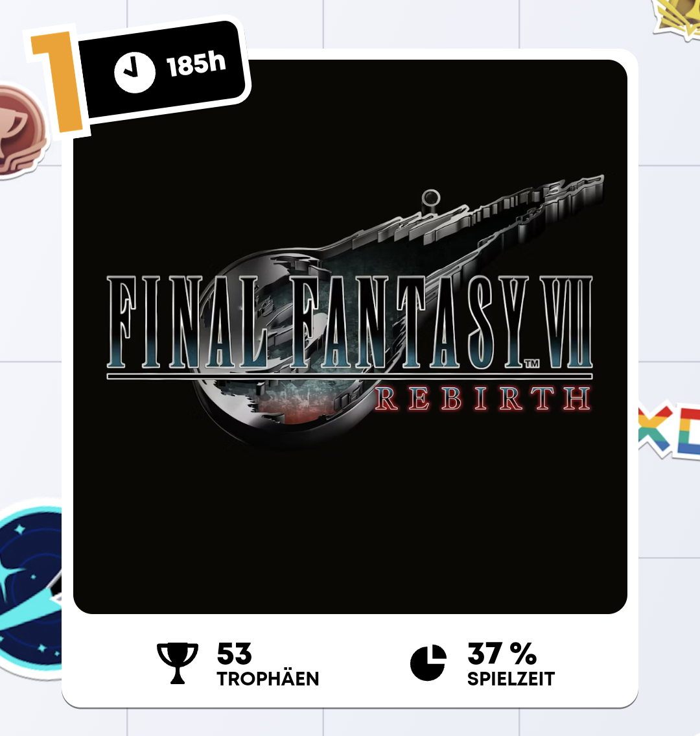Click the 37 % value
This screenshot has height=736, width=700.
(x=502, y=654)
